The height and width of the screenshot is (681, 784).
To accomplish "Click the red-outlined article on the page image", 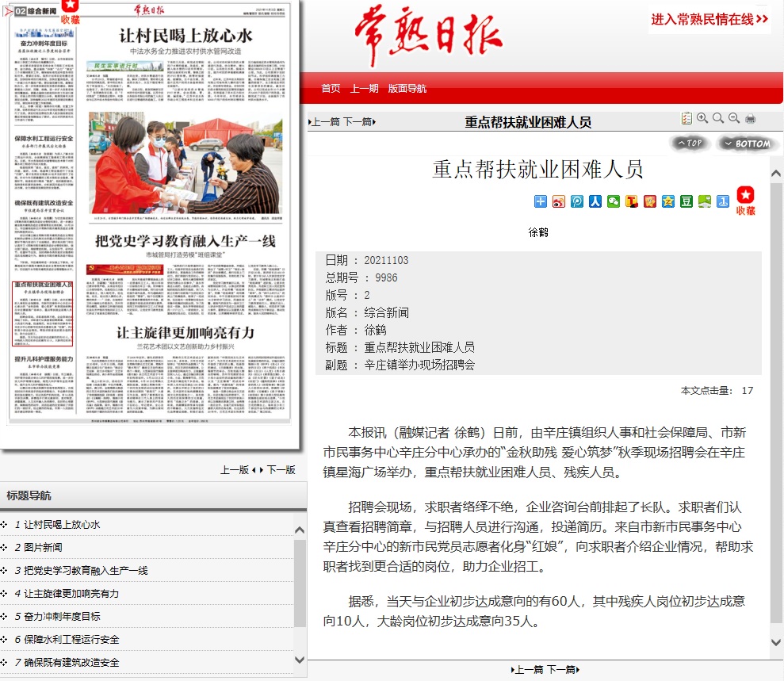I will (43, 313).
